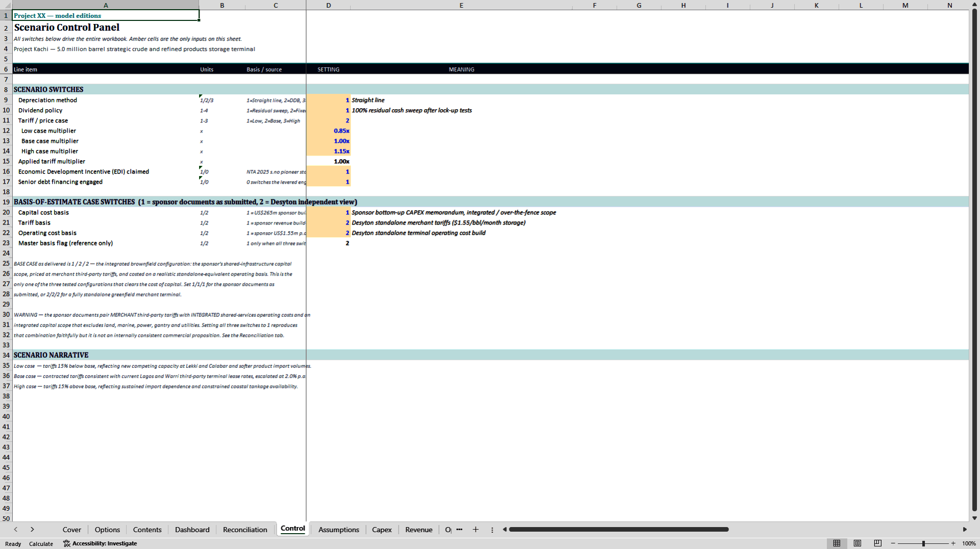Click the zoom slider handle

click(923, 543)
